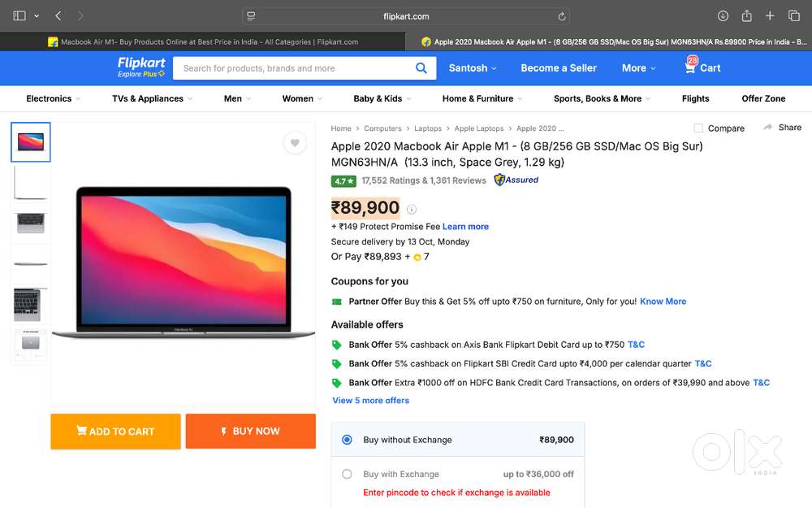Click the price info icon
This screenshot has height=508, width=812.
412,210
